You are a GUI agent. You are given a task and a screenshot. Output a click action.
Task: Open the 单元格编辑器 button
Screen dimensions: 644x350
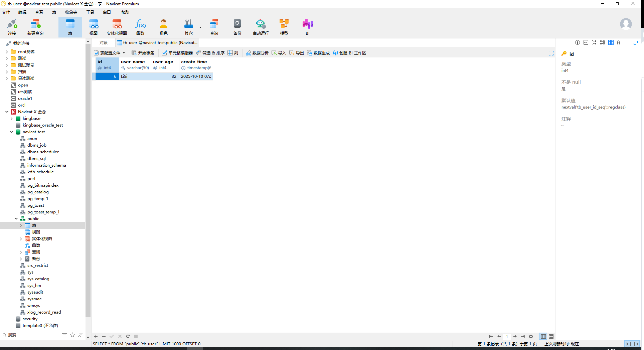coord(177,53)
